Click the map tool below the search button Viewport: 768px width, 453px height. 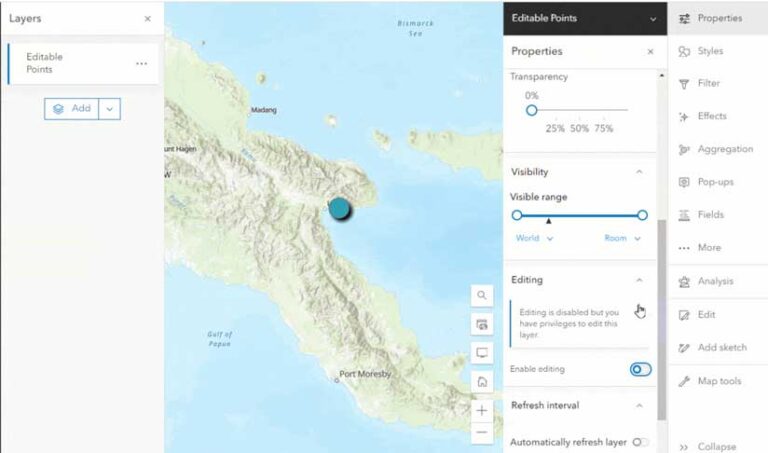pyautogui.click(x=482, y=324)
